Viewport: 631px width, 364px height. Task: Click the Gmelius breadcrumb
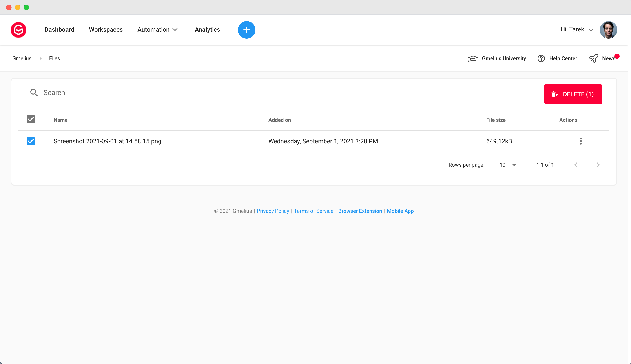click(x=22, y=58)
